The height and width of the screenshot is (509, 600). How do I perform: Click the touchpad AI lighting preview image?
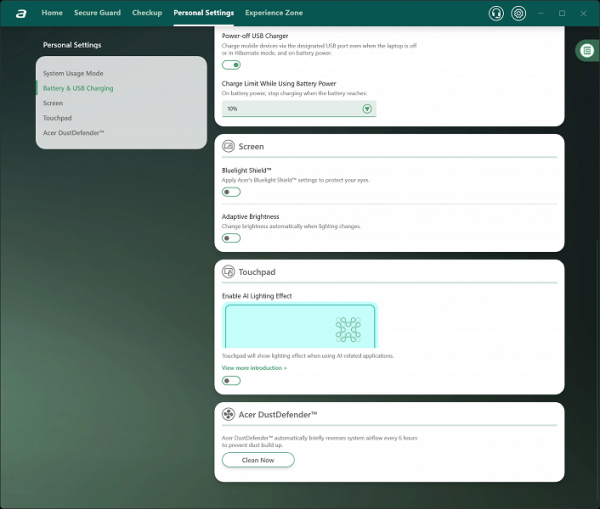(x=299, y=326)
